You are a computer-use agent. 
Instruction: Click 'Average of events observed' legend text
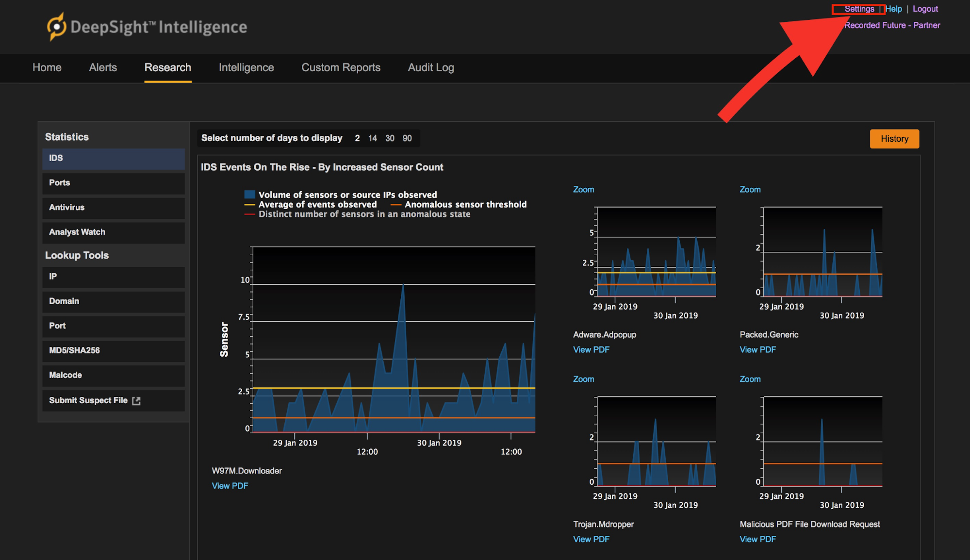(x=317, y=205)
